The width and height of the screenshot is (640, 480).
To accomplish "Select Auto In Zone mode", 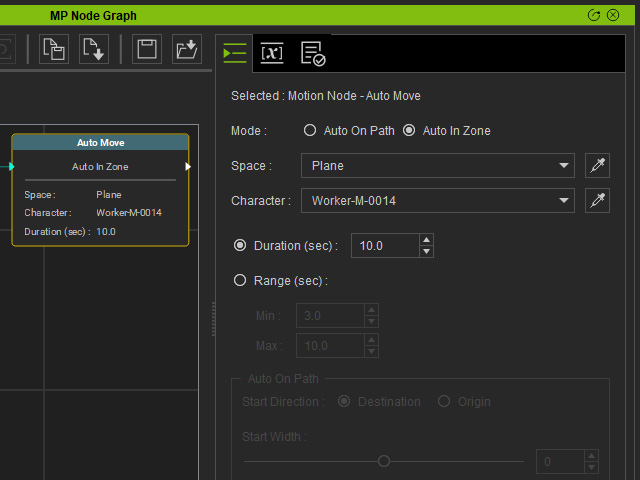I will (x=409, y=131).
